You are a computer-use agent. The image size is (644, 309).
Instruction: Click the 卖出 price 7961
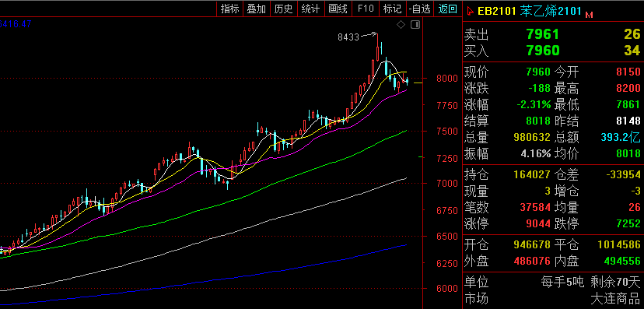[x=543, y=34]
